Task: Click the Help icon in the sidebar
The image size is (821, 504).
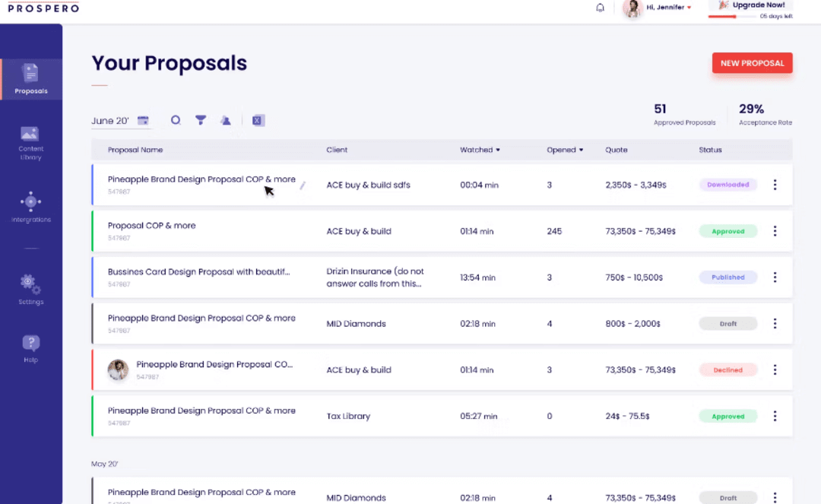Action: (x=30, y=347)
